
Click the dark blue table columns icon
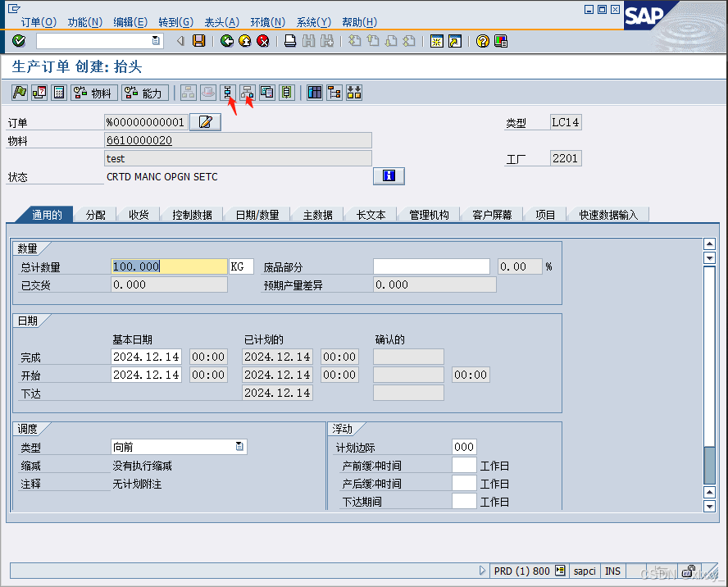coord(315,93)
